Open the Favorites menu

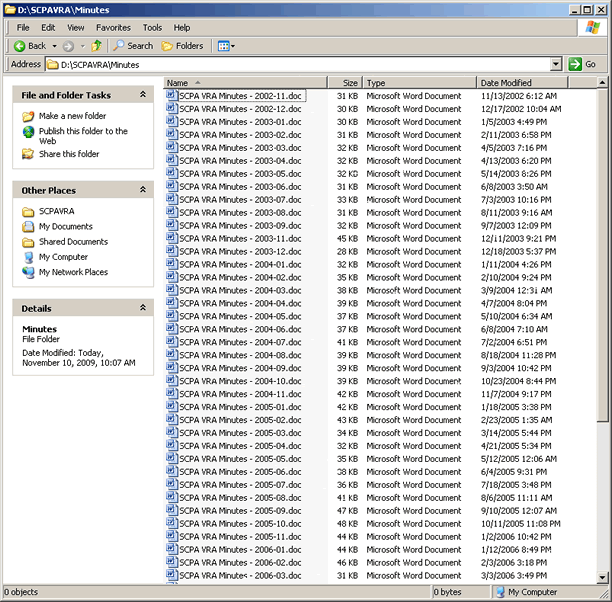pos(113,28)
